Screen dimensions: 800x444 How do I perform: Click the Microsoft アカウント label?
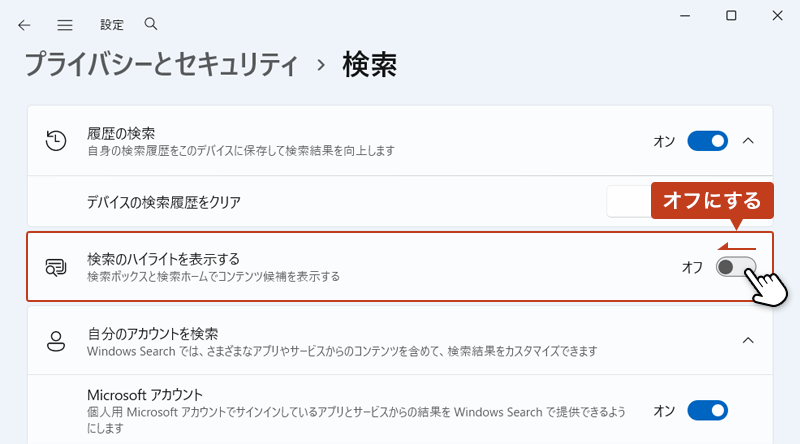point(146,394)
